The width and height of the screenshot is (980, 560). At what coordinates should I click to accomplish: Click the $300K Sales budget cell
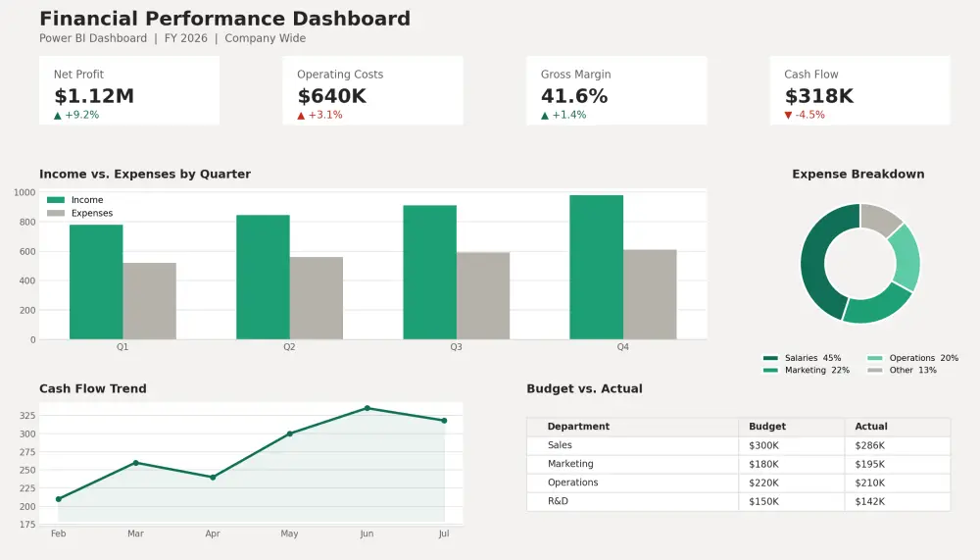click(792, 445)
